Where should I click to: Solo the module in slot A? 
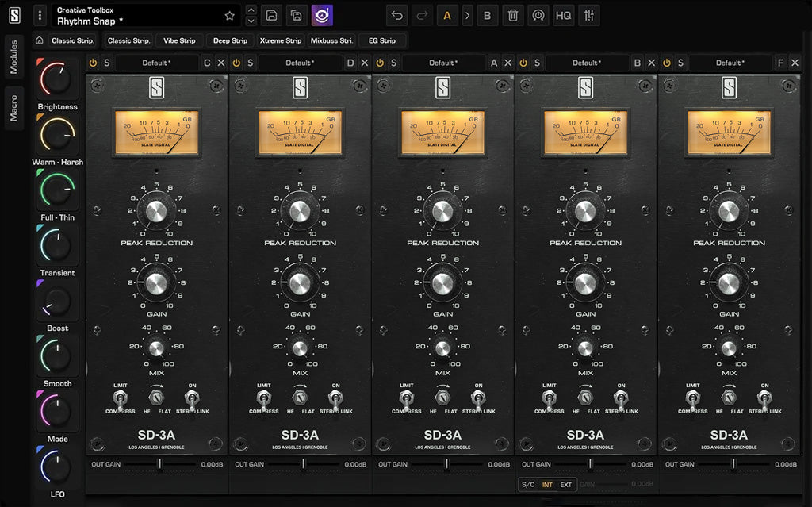[393, 63]
